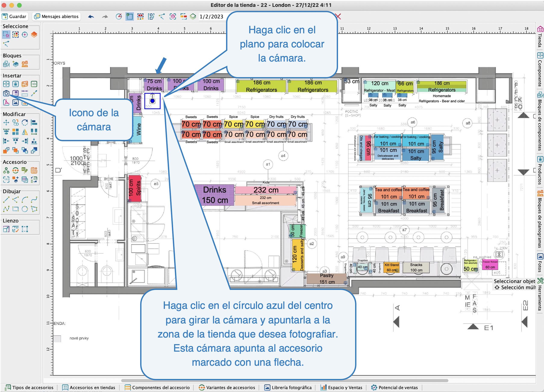Open the Tienda side tab

[540, 37]
